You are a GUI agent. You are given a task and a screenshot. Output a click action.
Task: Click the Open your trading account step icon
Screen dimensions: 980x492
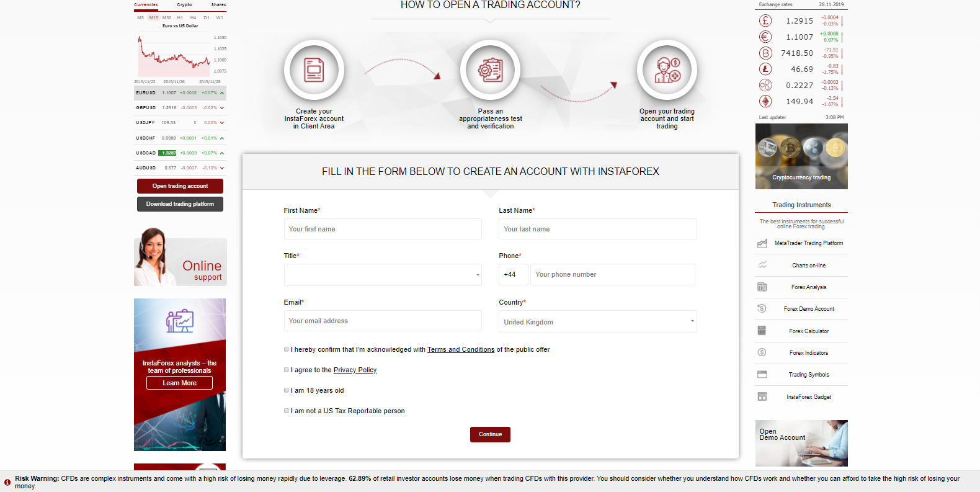tap(667, 70)
